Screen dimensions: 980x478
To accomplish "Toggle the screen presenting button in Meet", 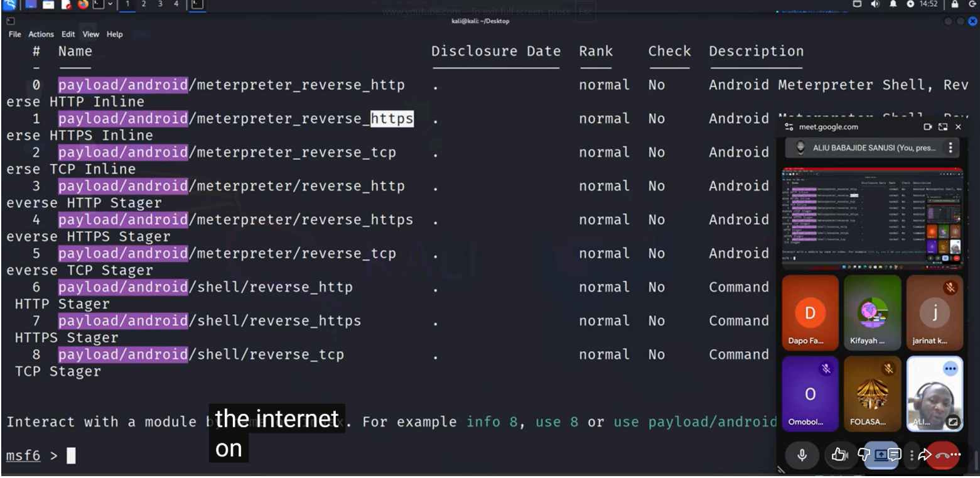I will (881, 455).
